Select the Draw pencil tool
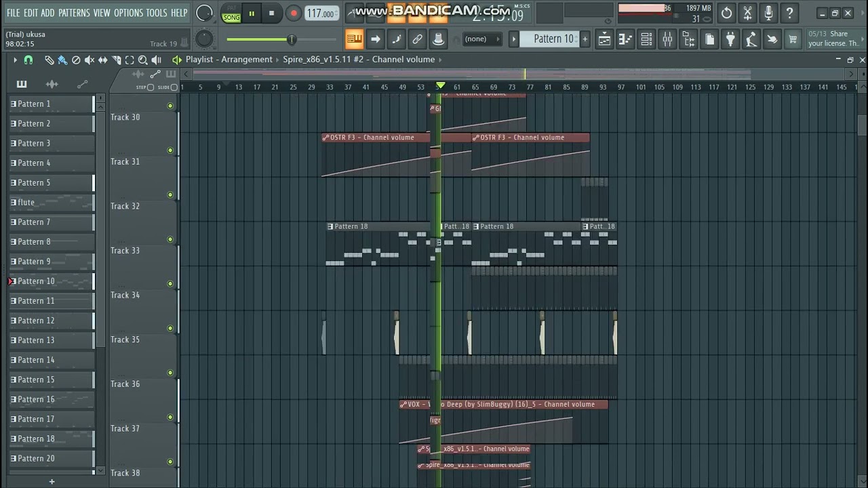This screenshot has height=488, width=868. tap(50, 60)
